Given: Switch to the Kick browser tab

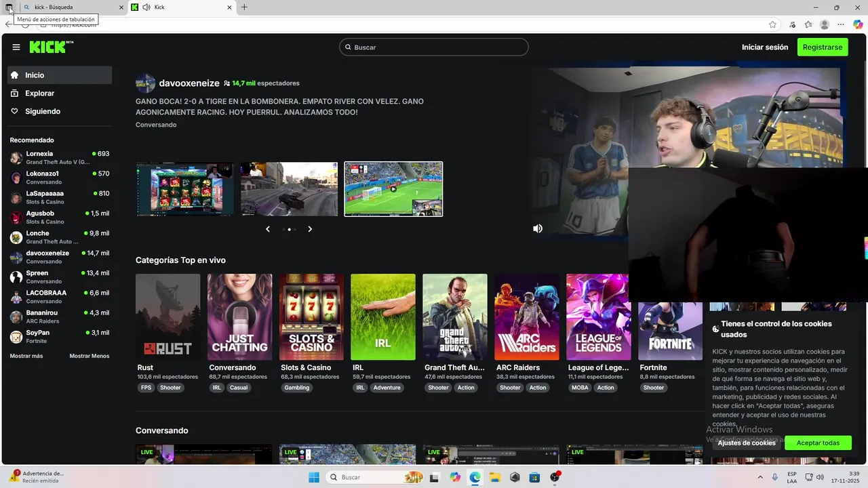Looking at the screenshot, I should (182, 7).
